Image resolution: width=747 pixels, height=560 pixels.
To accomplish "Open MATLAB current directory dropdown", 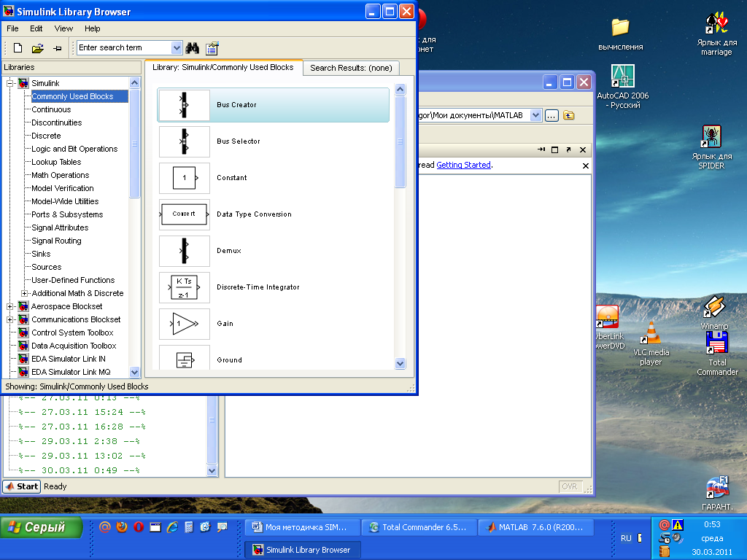I will click(535, 115).
